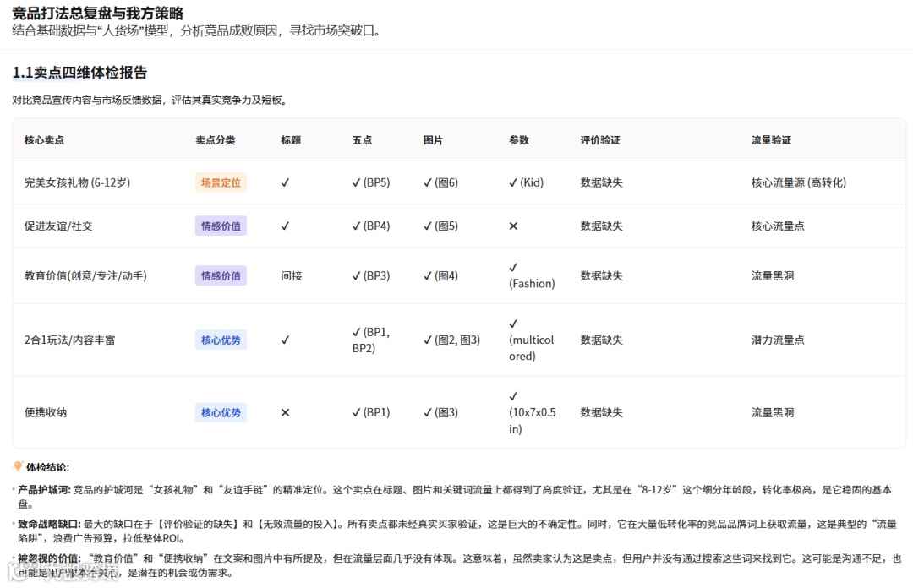This screenshot has width=913, height=588.
Task: Click the ✓ (图6) cell
Action: (x=440, y=182)
